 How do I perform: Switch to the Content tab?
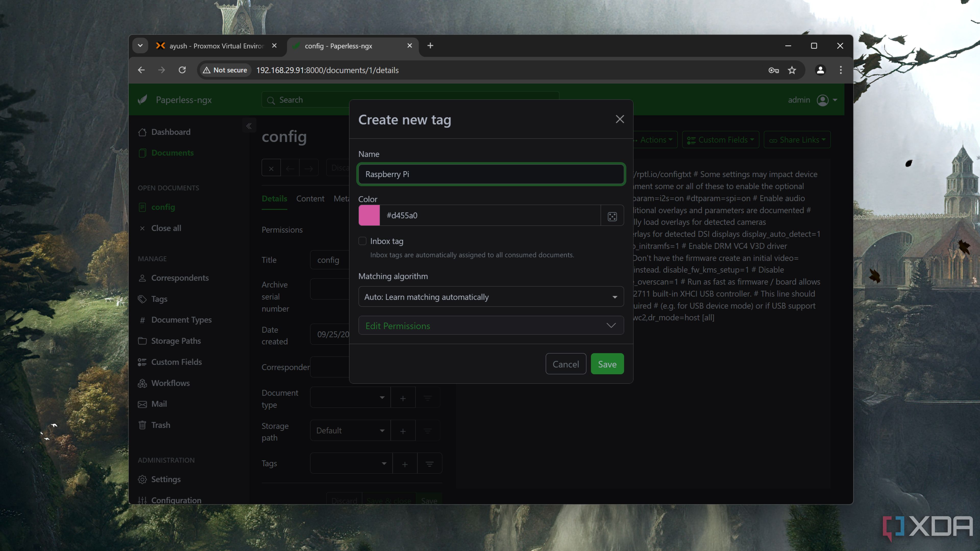(x=310, y=198)
